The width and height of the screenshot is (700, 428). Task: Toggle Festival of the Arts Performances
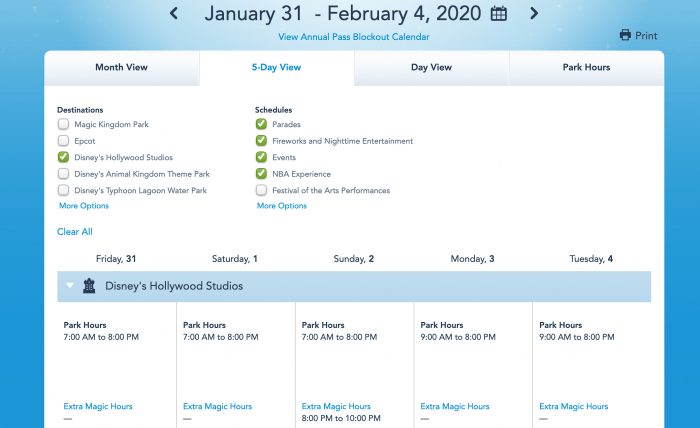pos(261,190)
